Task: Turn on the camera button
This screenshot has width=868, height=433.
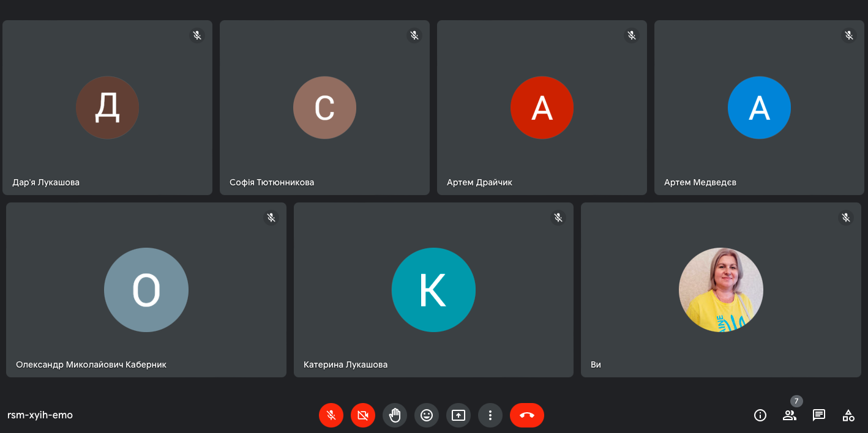Action: (363, 415)
